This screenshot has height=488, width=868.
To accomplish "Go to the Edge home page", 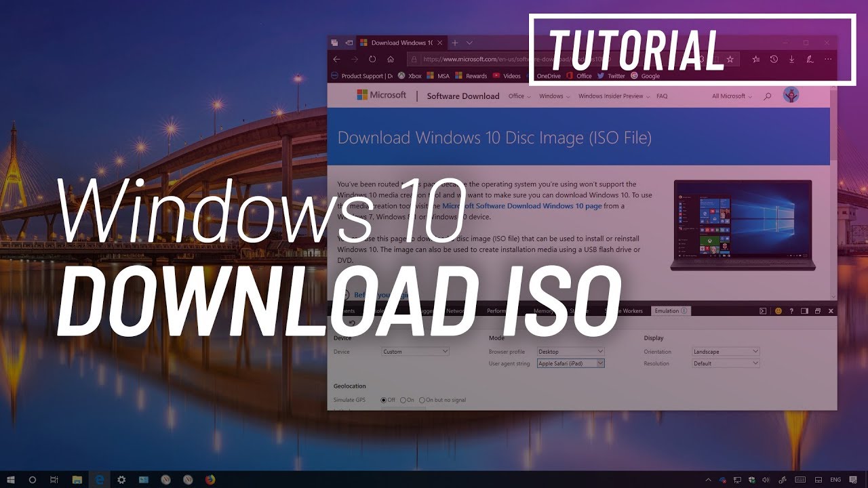I will pyautogui.click(x=391, y=59).
